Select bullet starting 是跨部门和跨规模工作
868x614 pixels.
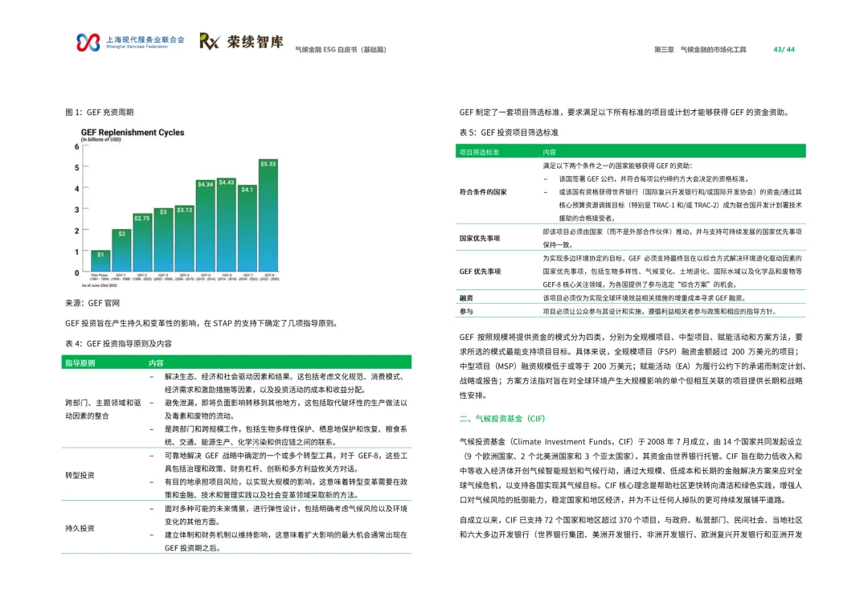[285, 435]
